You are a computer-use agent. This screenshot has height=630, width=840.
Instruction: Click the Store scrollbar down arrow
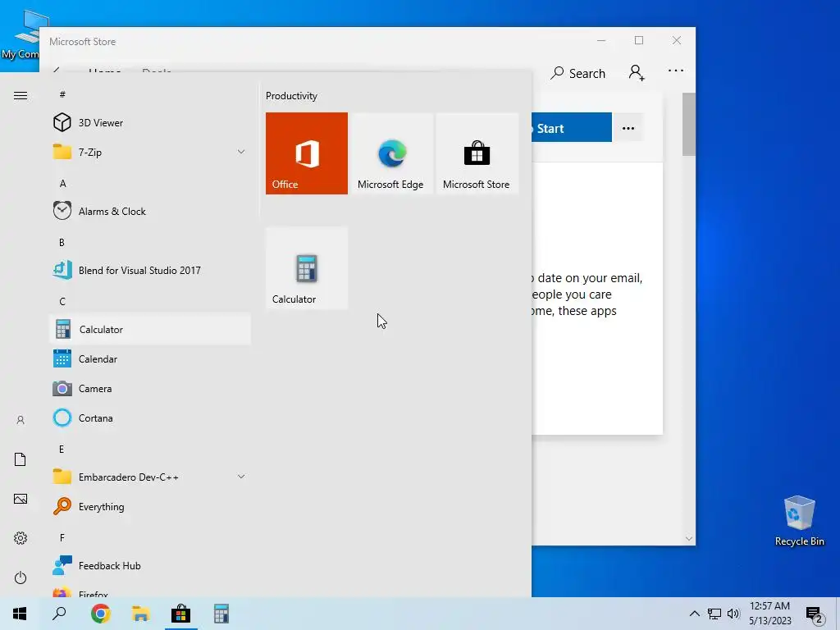pos(688,538)
